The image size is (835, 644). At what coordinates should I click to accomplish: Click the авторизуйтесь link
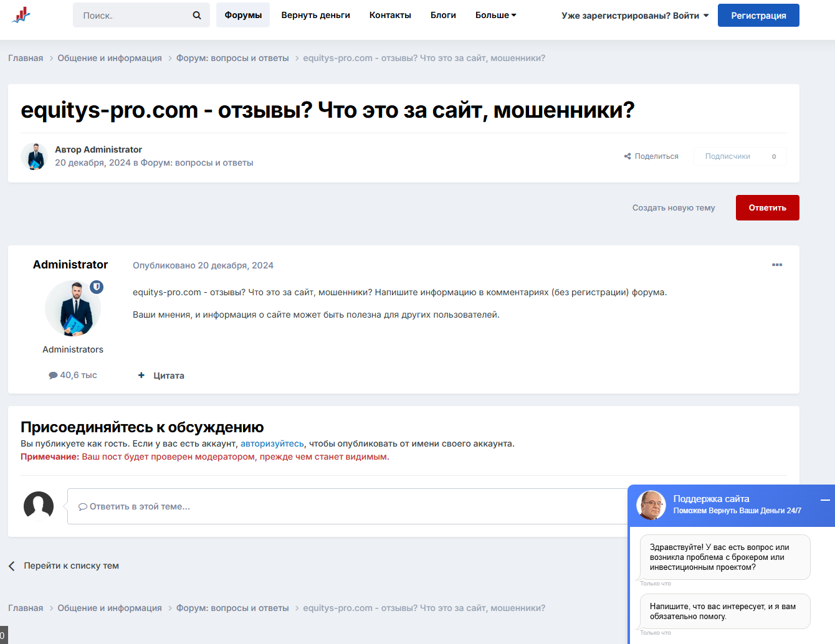(272, 443)
